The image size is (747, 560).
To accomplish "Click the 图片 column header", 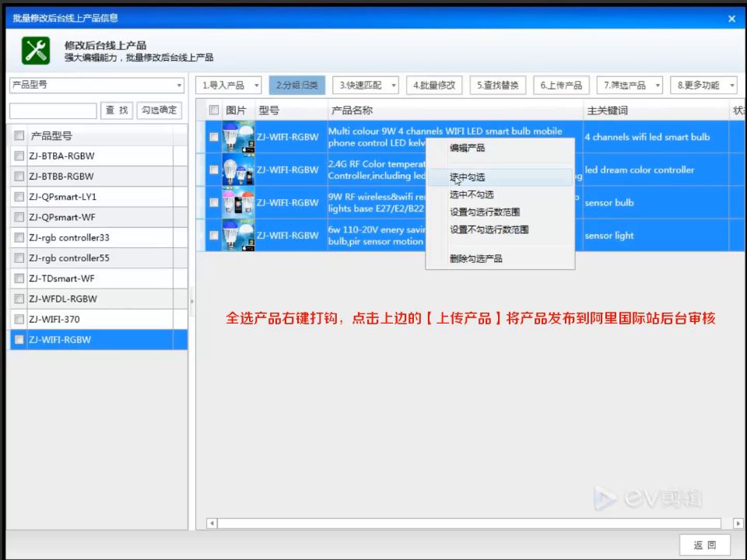I will (238, 111).
